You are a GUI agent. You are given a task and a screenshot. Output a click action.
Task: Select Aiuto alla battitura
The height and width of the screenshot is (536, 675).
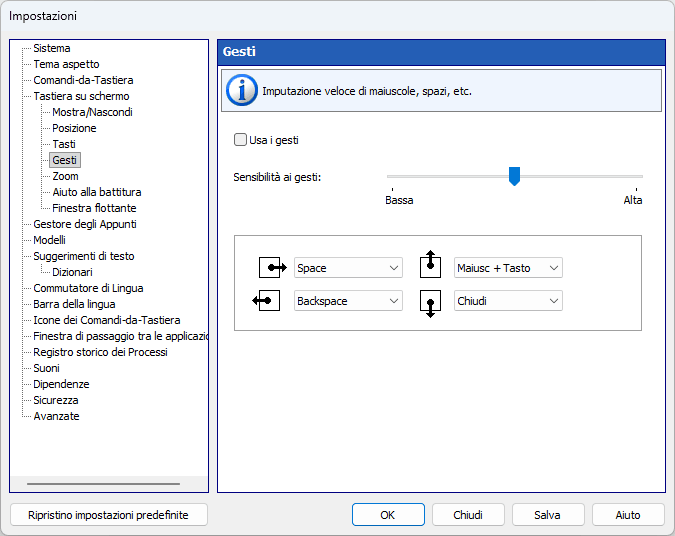tap(96, 192)
